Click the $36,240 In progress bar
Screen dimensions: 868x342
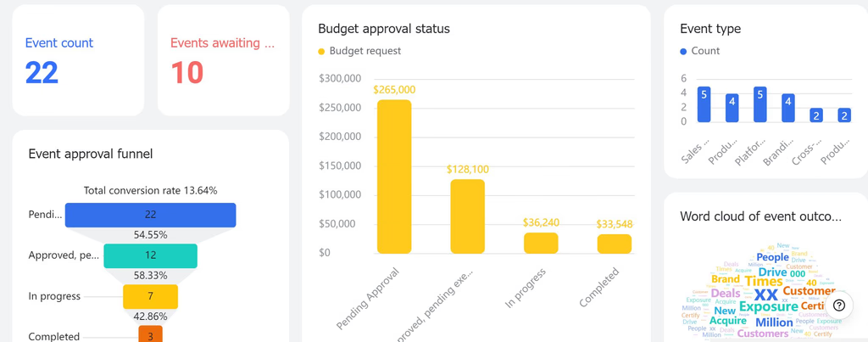541,244
